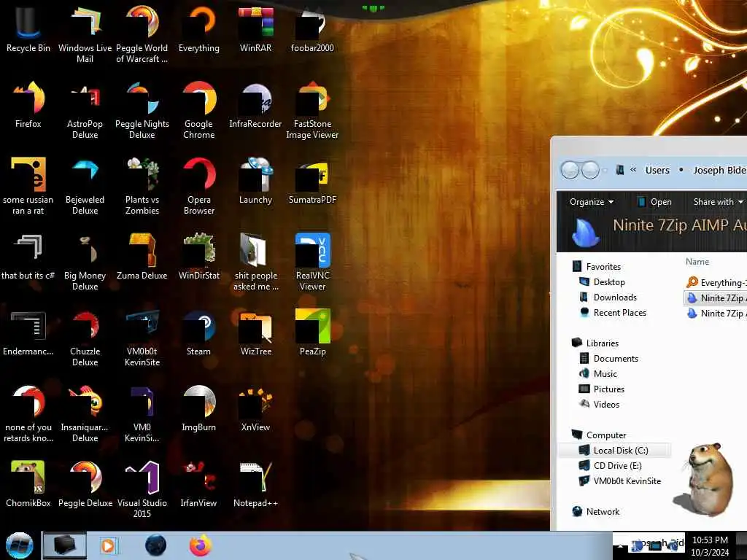Image resolution: width=747 pixels, height=560 pixels.
Task: Select the Peggle World of Warcraft icon
Action: pyautogui.click(x=142, y=34)
